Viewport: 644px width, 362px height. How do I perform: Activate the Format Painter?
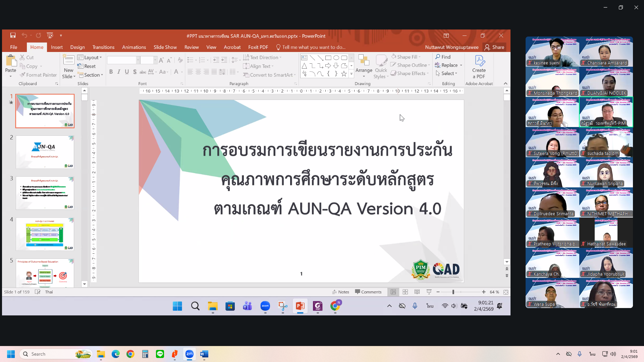tap(38, 75)
